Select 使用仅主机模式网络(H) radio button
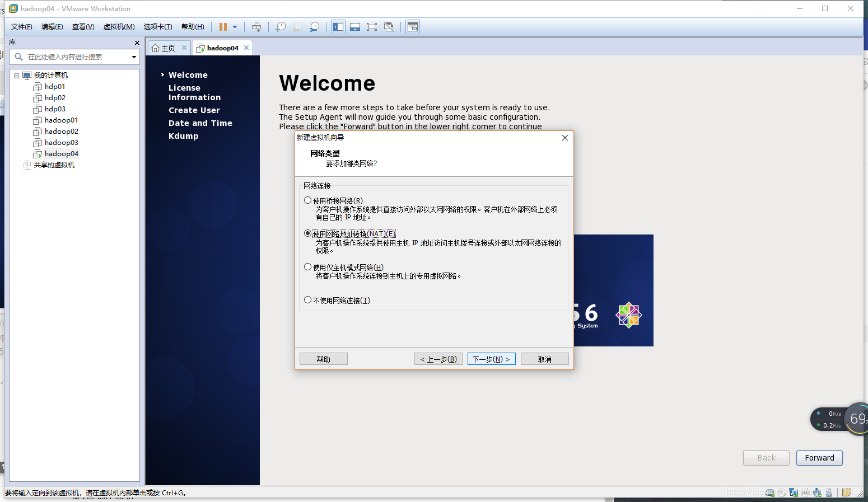Viewport: 868px width, 502px height. click(307, 267)
